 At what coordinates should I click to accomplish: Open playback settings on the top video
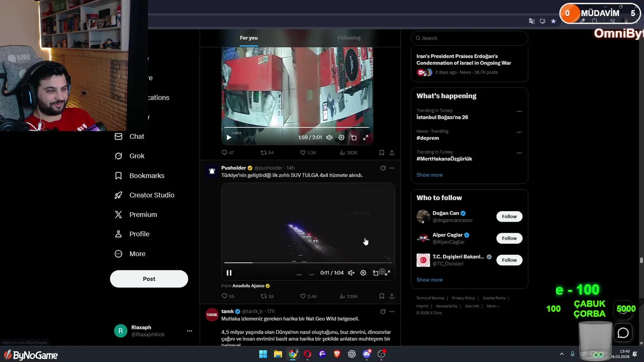point(341,137)
